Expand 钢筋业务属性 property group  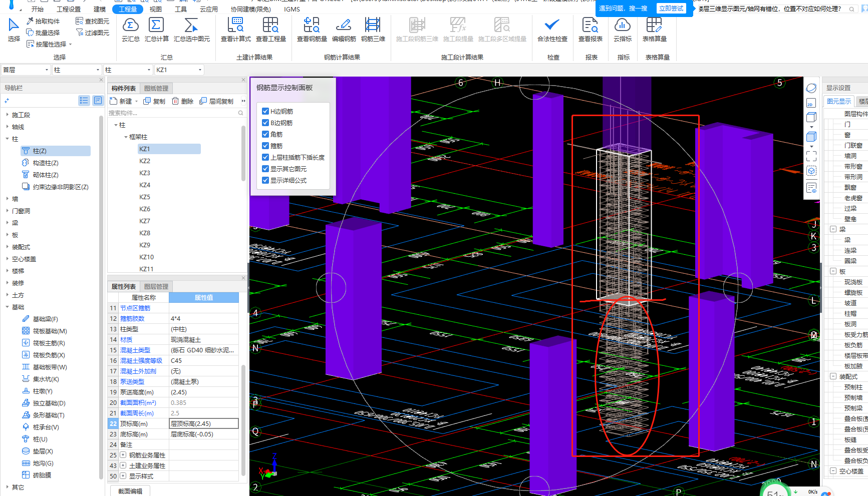pyautogui.click(x=123, y=455)
